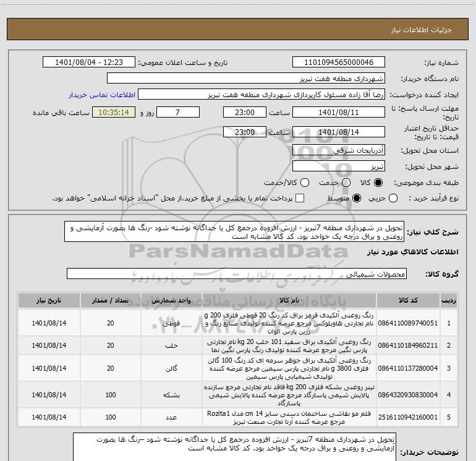This screenshot has width=476, height=461.
Task: Click row 4 product name تینر روغنی بشکه
Action: click(x=289, y=395)
